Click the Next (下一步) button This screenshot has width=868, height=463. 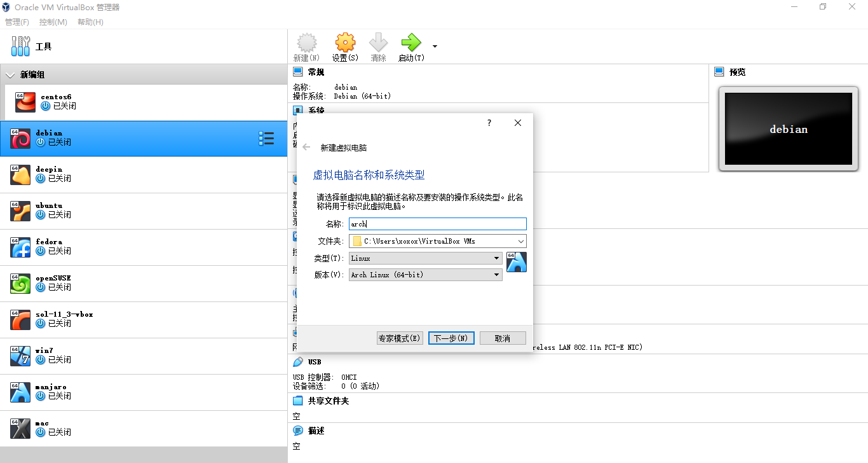point(451,338)
